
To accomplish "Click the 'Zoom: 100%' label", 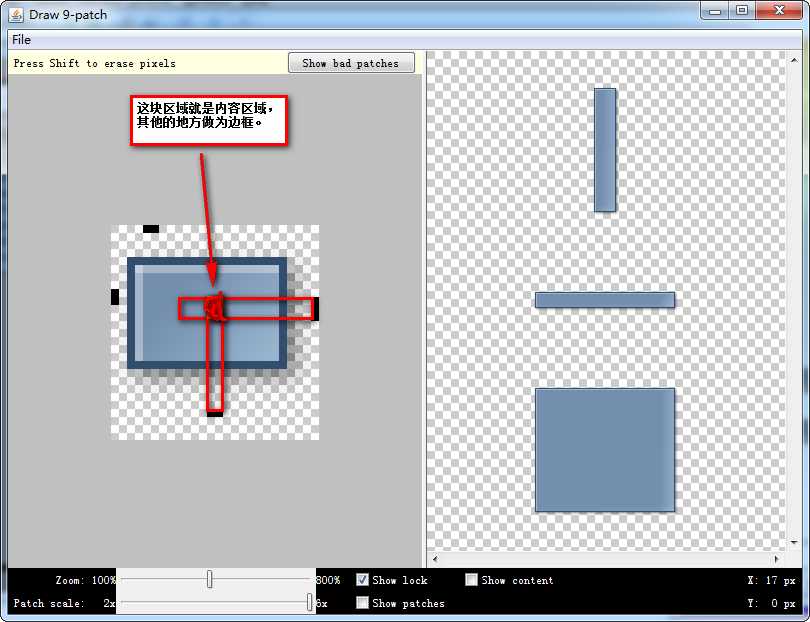I will (x=86, y=580).
